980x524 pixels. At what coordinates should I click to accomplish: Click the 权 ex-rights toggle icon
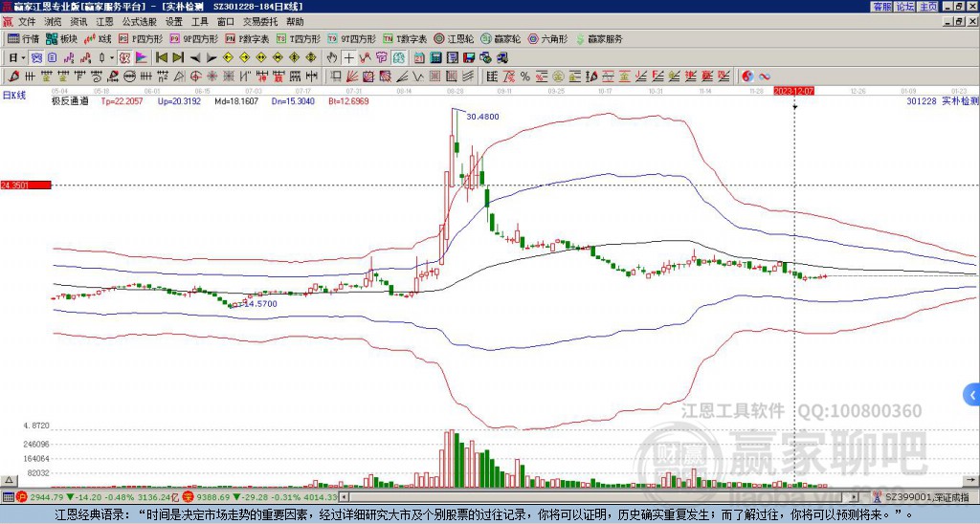(x=124, y=58)
